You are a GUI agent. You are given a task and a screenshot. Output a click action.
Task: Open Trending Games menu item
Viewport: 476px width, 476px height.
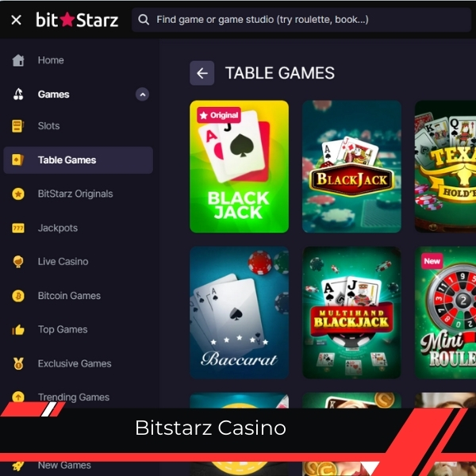click(x=74, y=397)
